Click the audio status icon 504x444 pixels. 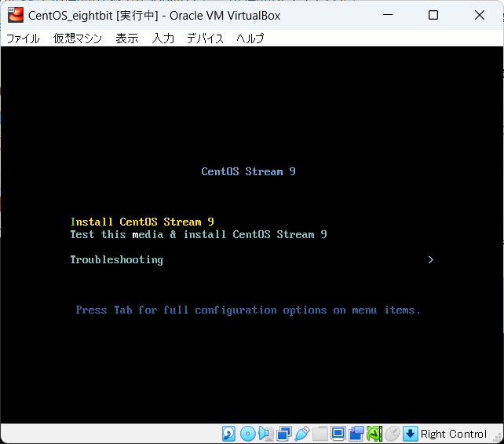tap(266, 434)
